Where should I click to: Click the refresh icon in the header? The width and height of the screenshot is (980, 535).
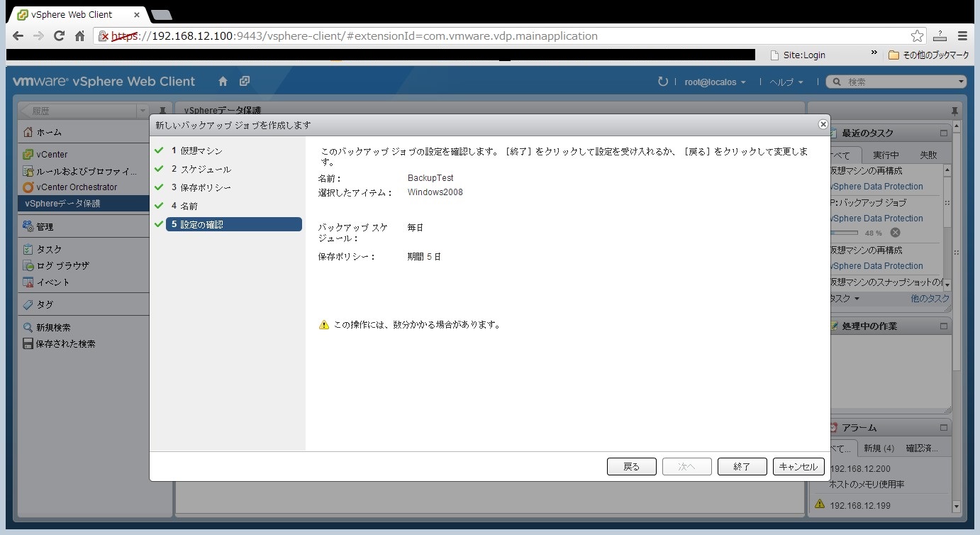[x=663, y=82]
